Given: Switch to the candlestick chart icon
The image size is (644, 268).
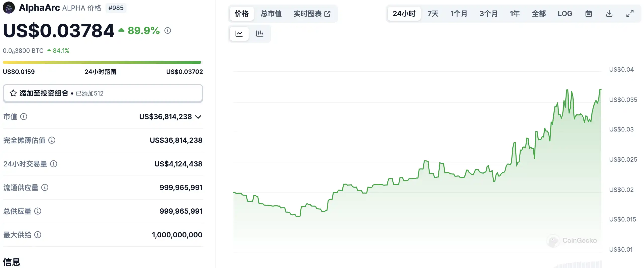Looking at the screenshot, I should click(x=260, y=33).
